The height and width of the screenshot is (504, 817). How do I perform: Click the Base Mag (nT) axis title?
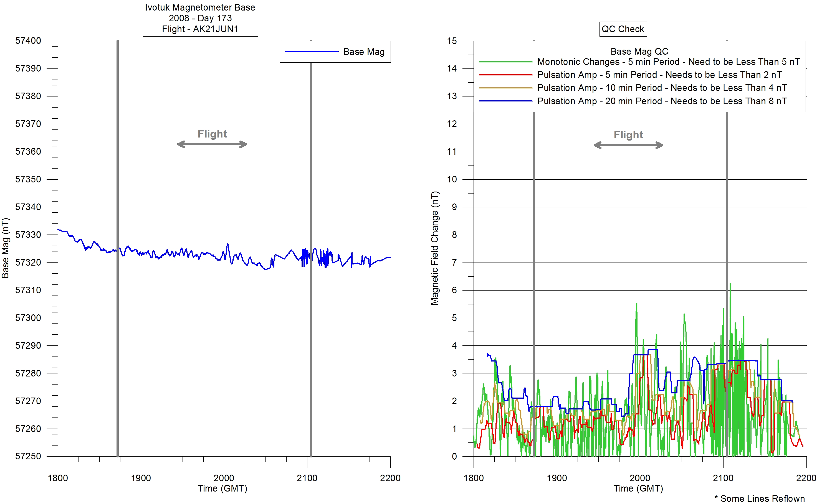[5, 248]
